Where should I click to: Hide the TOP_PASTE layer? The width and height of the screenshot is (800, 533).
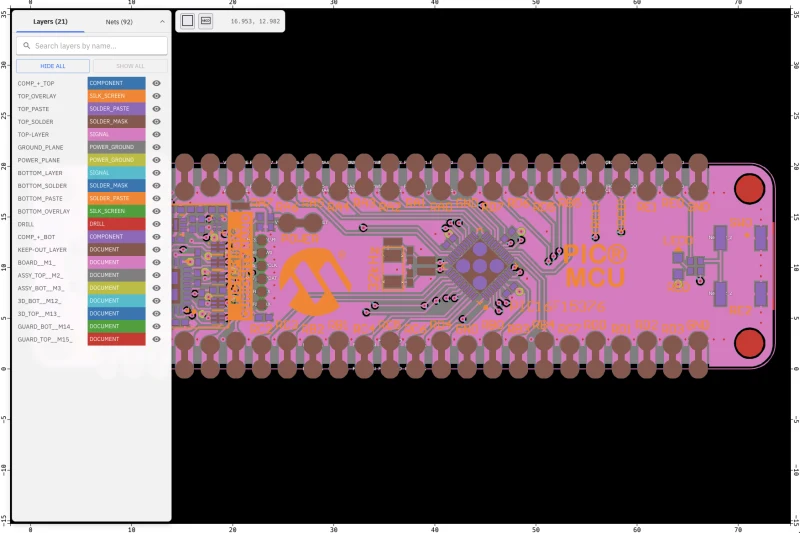point(157,109)
